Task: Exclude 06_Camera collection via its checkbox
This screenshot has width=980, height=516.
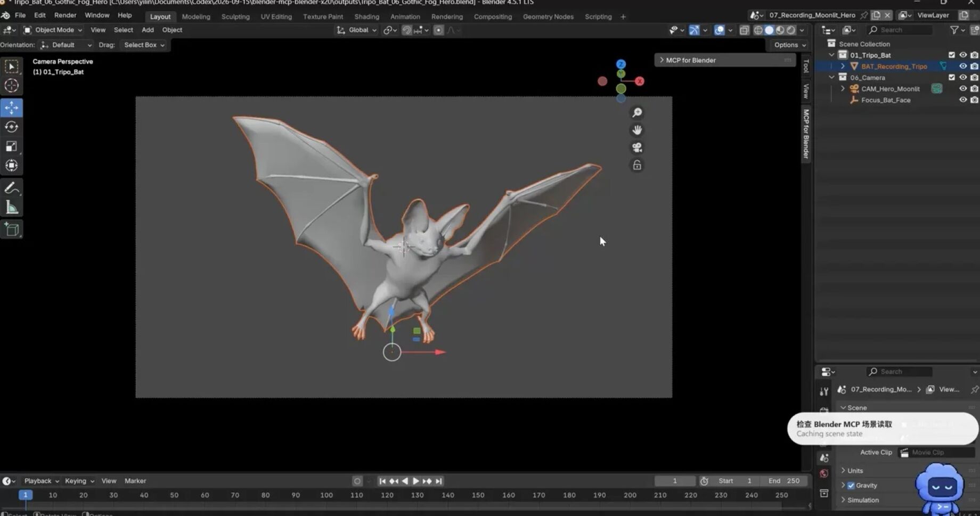Action: click(952, 77)
